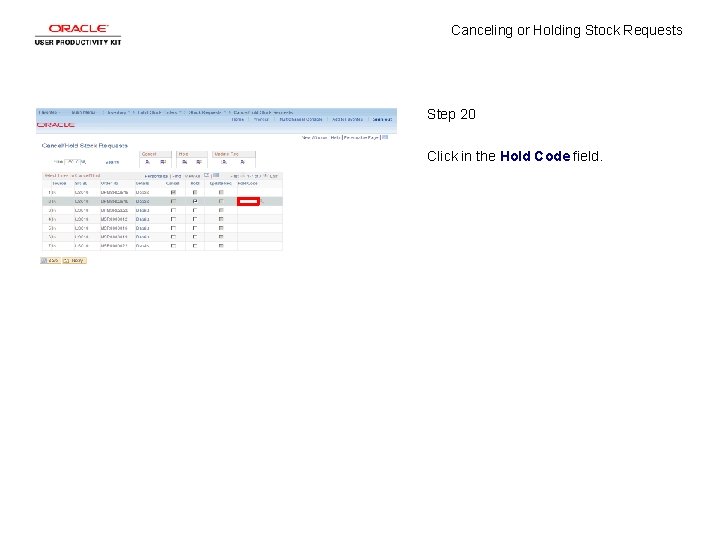
Task: Click the second icon in Update Text group
Action: tap(243, 162)
